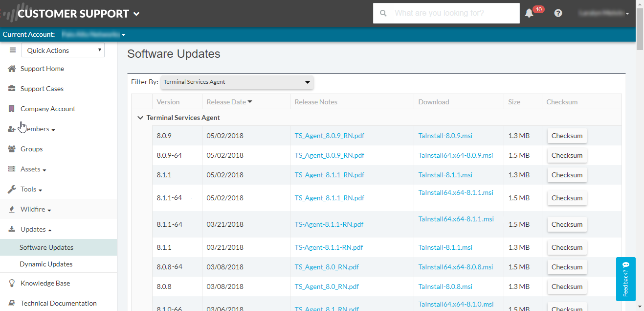This screenshot has width=644, height=311.
Task: Download TaInstall64.x64-8.0.8.msi
Action: coord(456,267)
